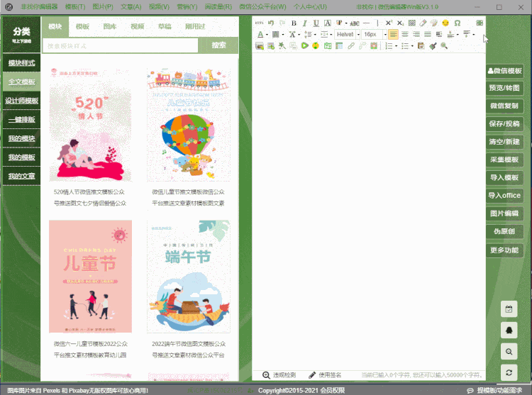Click the 搜索 search button
The width and height of the screenshot is (532, 395).
point(219,45)
